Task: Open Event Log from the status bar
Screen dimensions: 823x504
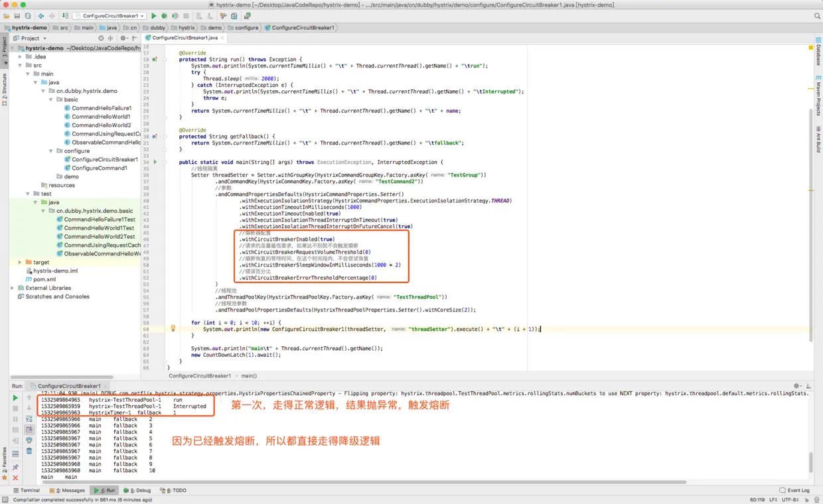Action: 795,491
